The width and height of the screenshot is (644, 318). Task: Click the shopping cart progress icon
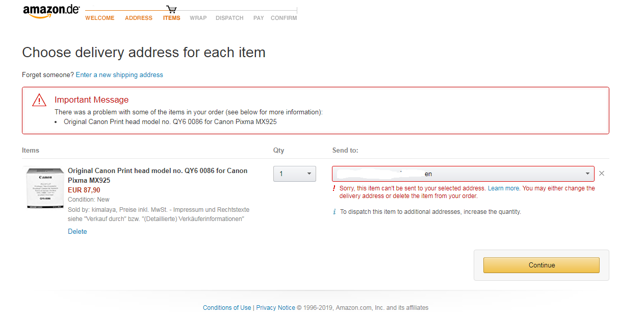[x=172, y=9]
